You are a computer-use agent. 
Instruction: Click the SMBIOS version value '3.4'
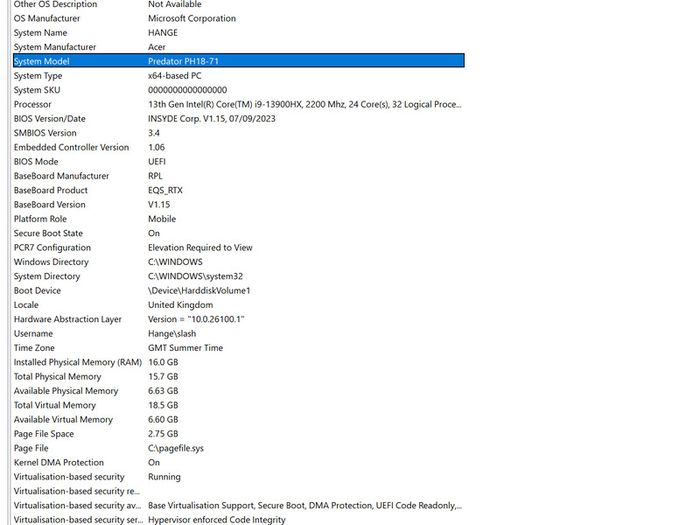[154, 133]
